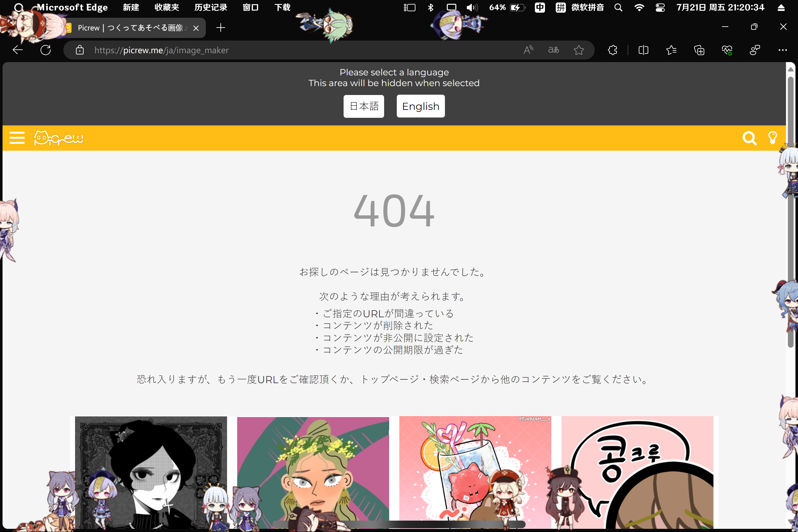Viewport: 798px width, 532px height.
Task: Click the date and time display
Action: (720, 8)
